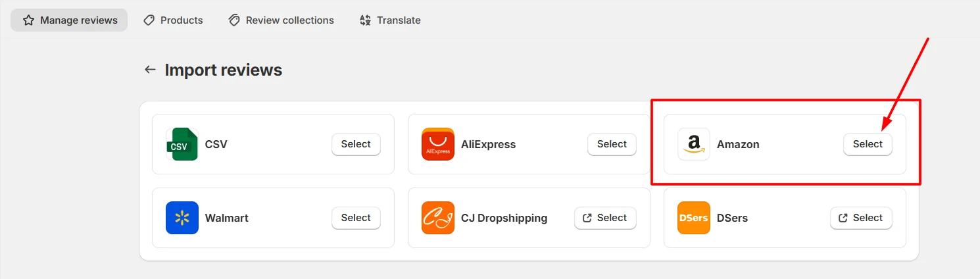Viewport: 980px width, 279px height.
Task: Click the blue Walmart spark logo
Action: [182, 218]
